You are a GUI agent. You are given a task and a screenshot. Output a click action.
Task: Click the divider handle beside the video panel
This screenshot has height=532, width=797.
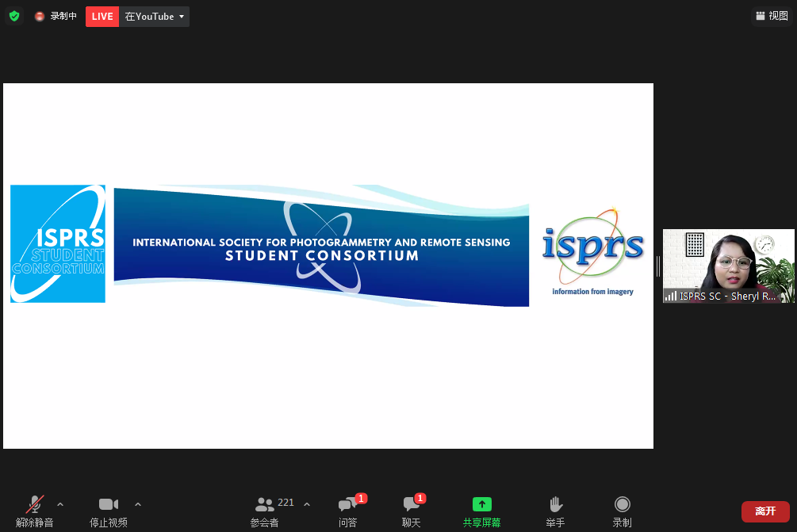pyautogui.click(x=657, y=266)
